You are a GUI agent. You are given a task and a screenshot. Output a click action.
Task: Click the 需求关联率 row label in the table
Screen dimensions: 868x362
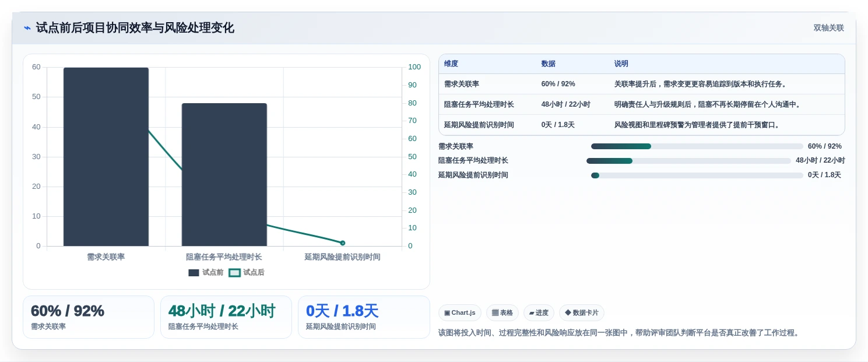pyautogui.click(x=462, y=84)
